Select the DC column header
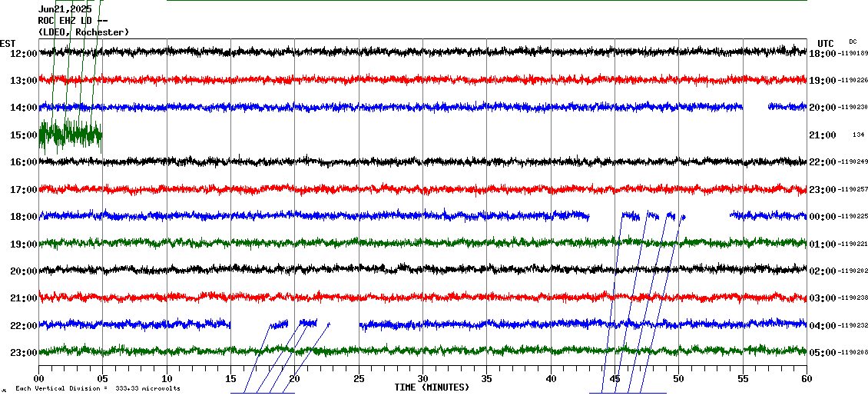This screenshot has height=399, width=868. [853, 42]
